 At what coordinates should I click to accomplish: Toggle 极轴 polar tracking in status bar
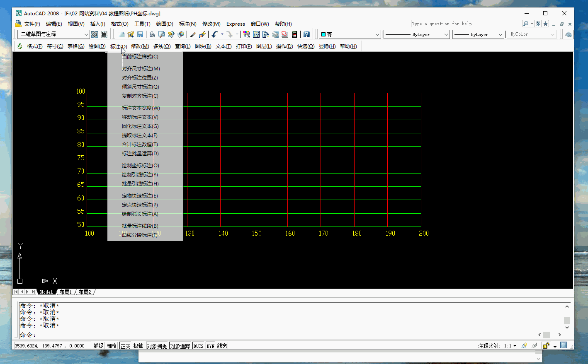coord(138,346)
